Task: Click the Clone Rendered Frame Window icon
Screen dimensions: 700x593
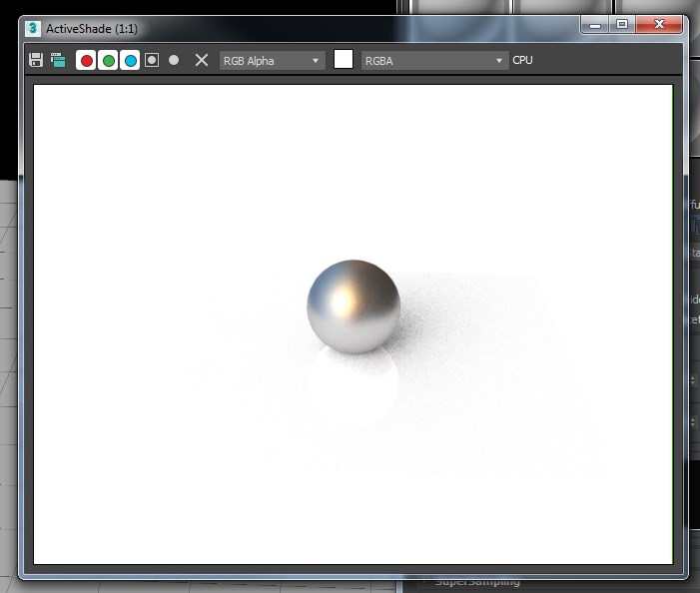Action: (58, 60)
